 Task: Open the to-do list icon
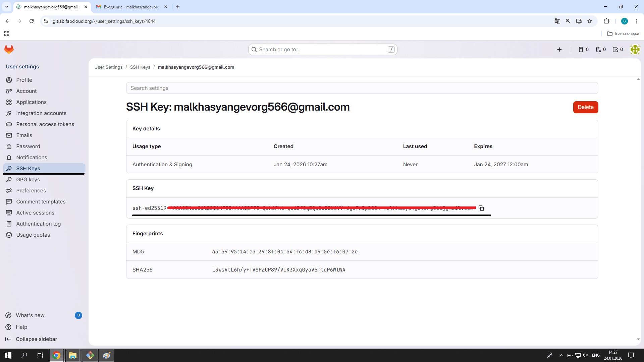[618, 50]
